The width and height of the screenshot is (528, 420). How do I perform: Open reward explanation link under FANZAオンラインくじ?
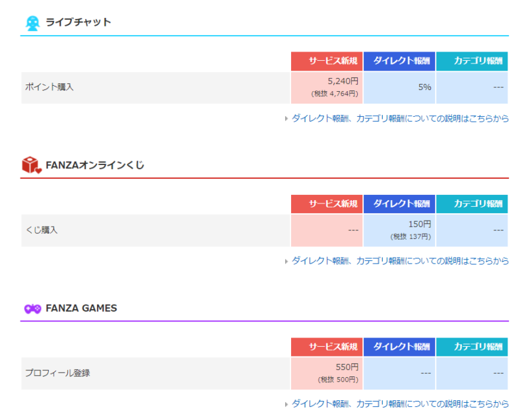[x=400, y=261]
